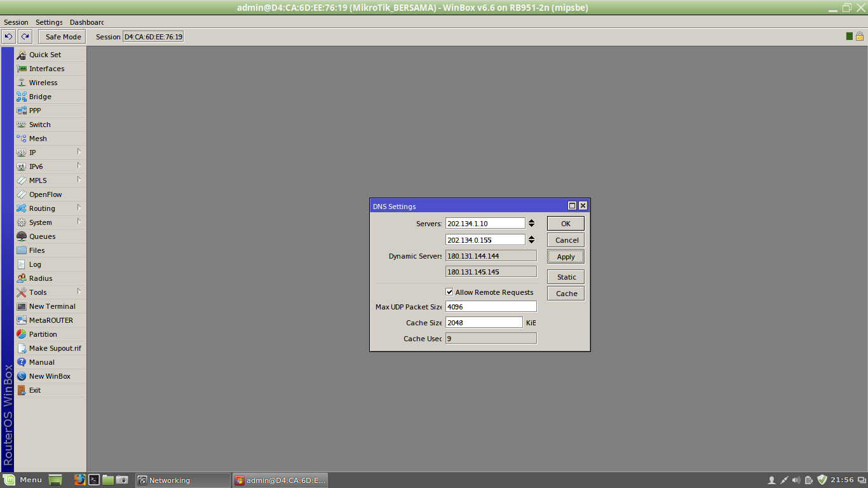Open the Dashboard menu
Image resolution: width=868 pixels, height=488 pixels.
pyautogui.click(x=86, y=22)
